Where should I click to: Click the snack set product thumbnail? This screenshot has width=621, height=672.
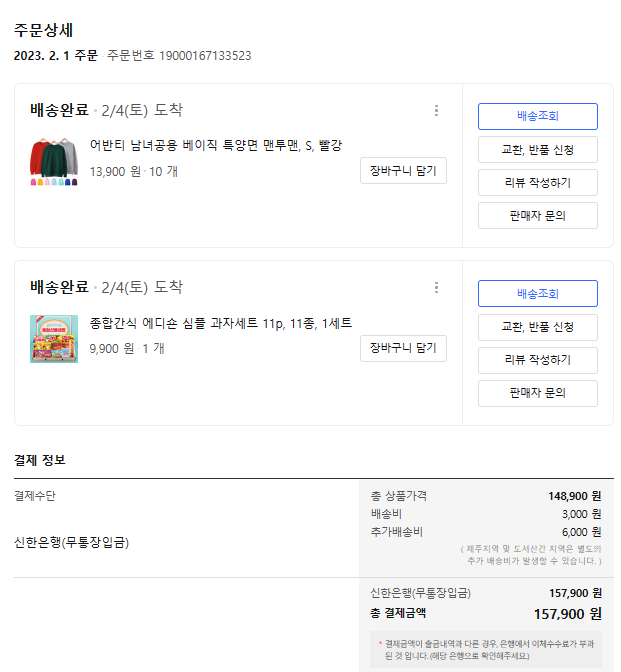pos(54,338)
